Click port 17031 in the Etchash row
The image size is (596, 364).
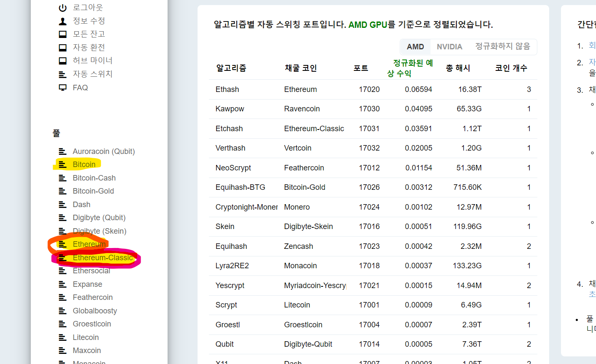369,129
